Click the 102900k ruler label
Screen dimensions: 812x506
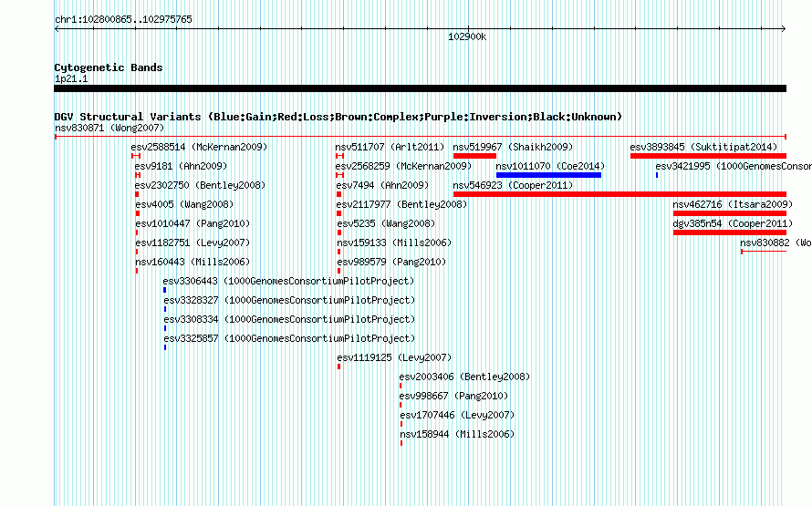tap(467, 36)
